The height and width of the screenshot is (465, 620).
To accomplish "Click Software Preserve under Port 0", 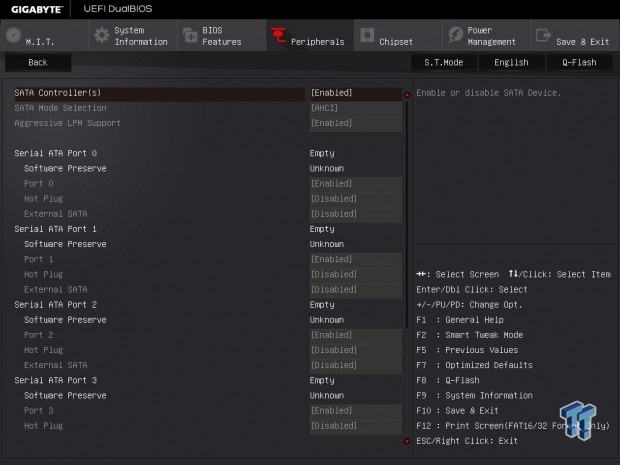I will tap(65, 168).
